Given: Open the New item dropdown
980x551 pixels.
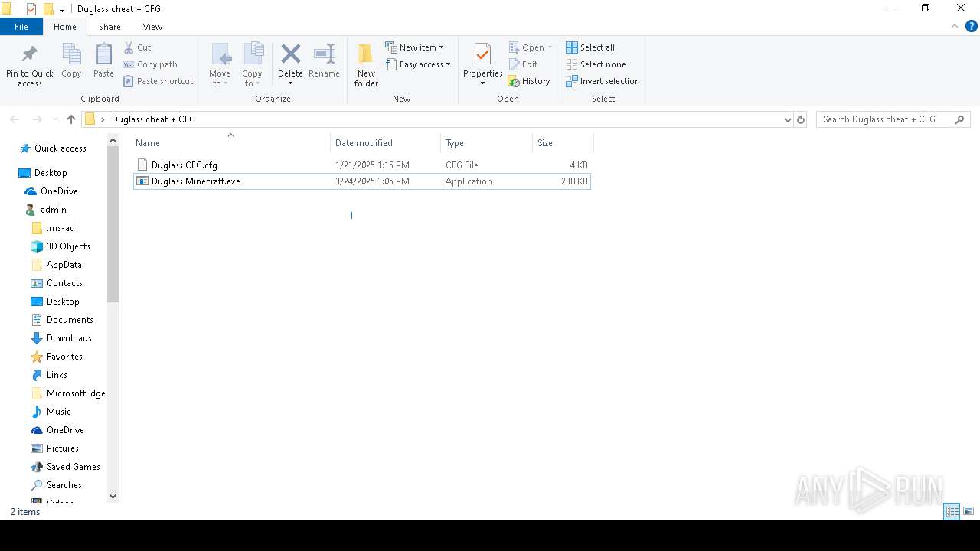Looking at the screenshot, I should [x=414, y=47].
